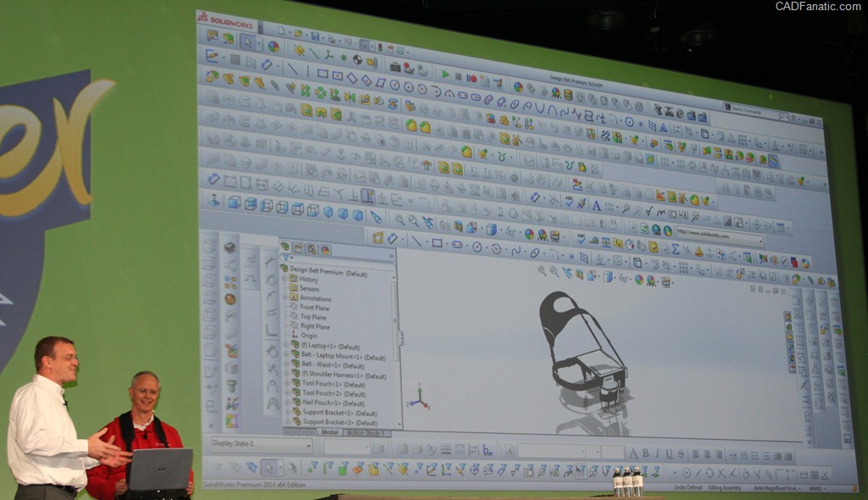Select Support Bracket<2> component
The width and height of the screenshot is (868, 500).
[x=340, y=422]
